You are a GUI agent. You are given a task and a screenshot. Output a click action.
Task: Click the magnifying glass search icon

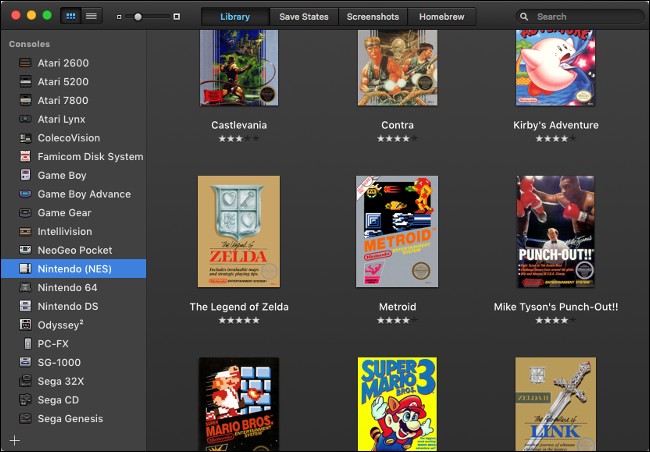click(x=525, y=17)
